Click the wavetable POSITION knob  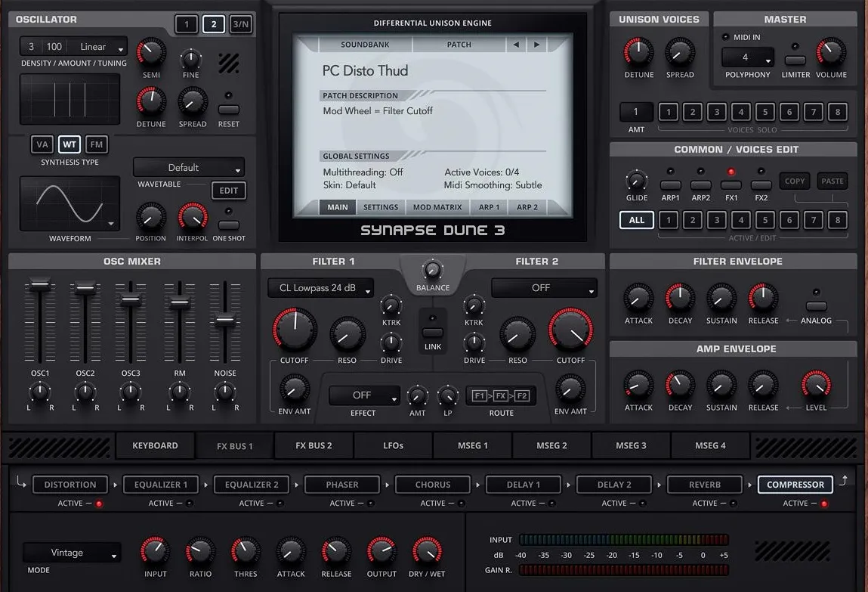pyautogui.click(x=150, y=218)
